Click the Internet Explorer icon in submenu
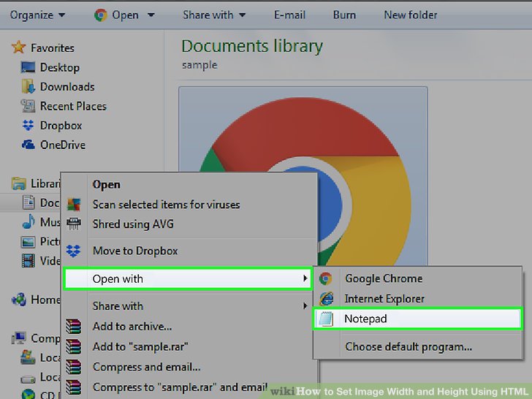This screenshot has width=532, height=399. point(326,299)
